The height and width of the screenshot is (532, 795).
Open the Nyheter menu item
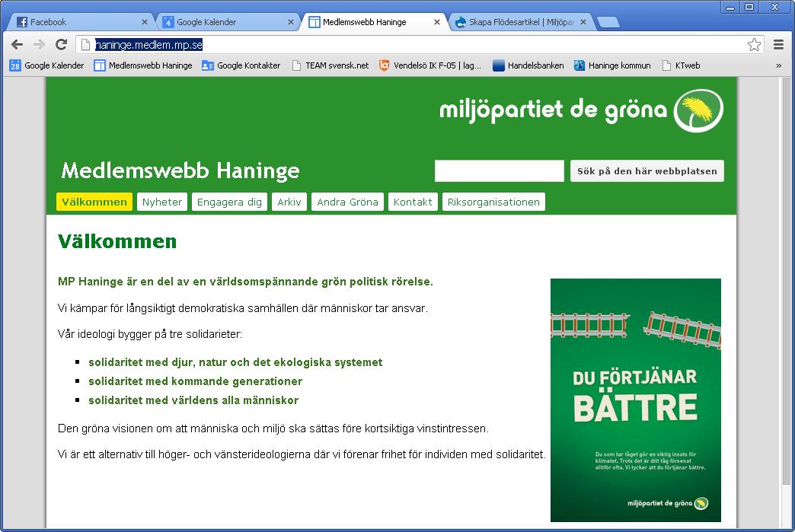pyautogui.click(x=162, y=202)
